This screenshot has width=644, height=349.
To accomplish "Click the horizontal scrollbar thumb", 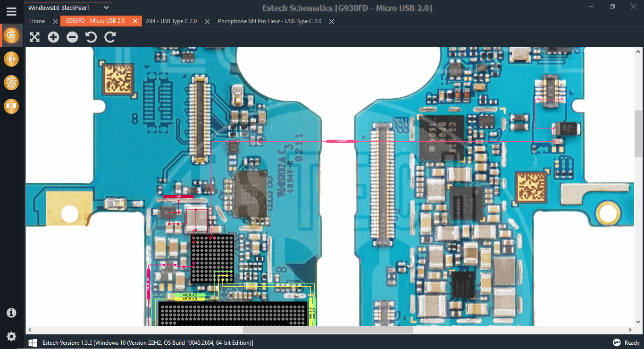I will coord(327,330).
